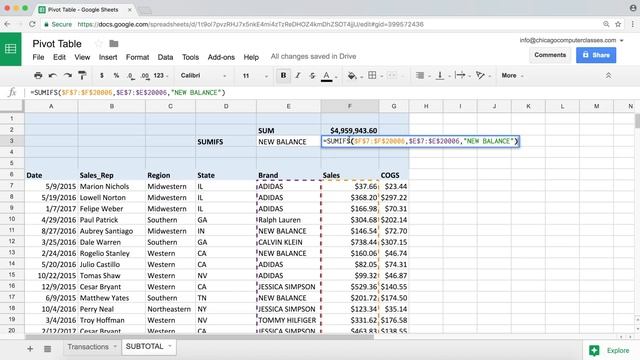The image size is (640, 360).
Task: Toggle strikethrough formatting
Action: [312, 76]
